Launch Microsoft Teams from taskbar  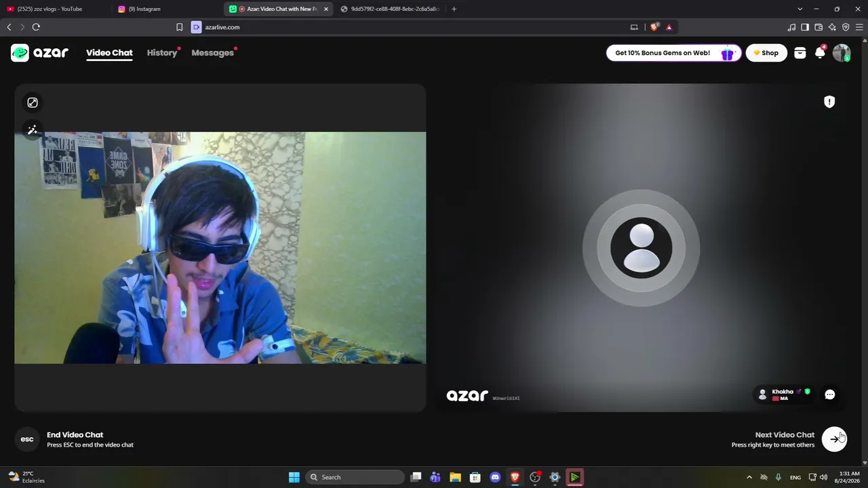tap(435, 477)
